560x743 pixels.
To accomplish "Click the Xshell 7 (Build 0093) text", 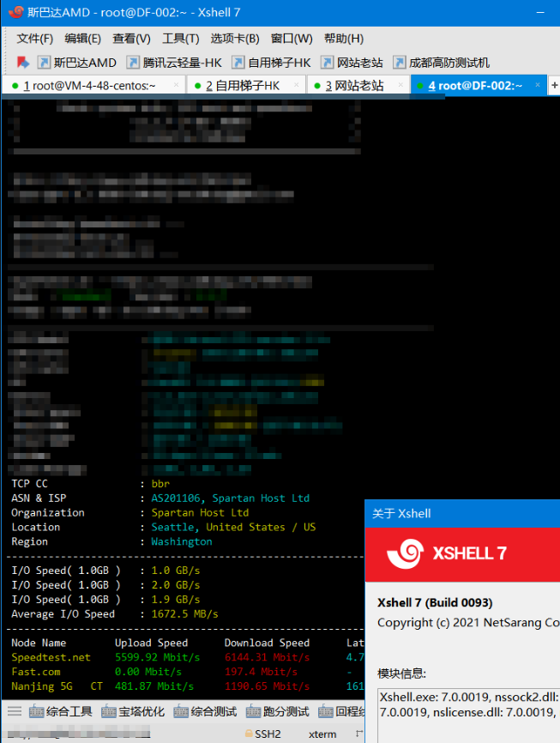I will coord(435,602).
